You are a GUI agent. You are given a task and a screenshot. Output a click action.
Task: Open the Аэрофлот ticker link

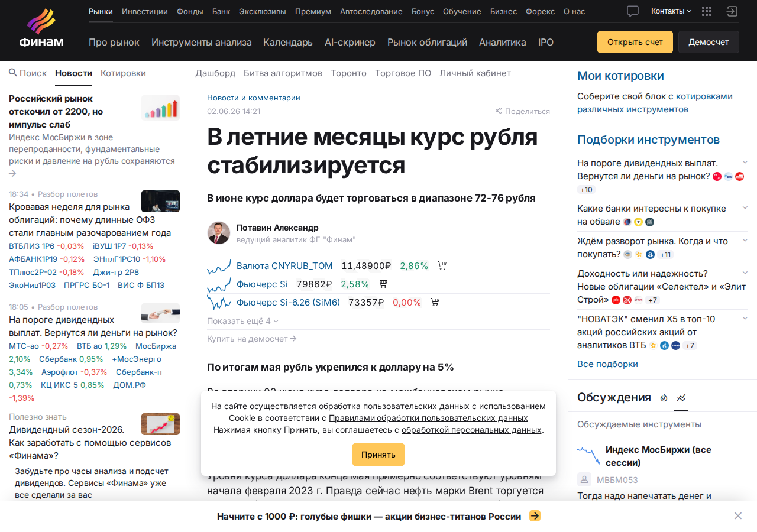pyautogui.click(x=60, y=372)
